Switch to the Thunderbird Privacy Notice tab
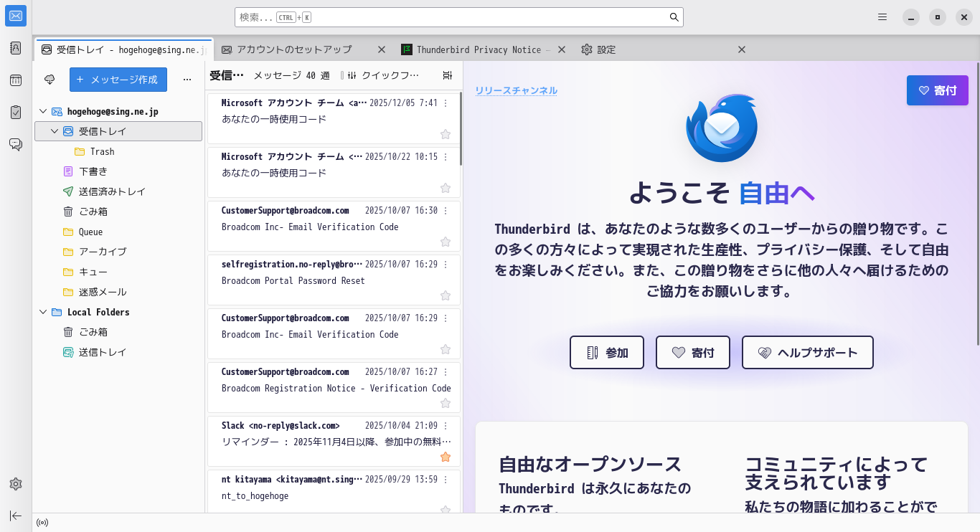The image size is (980, 532). point(483,49)
